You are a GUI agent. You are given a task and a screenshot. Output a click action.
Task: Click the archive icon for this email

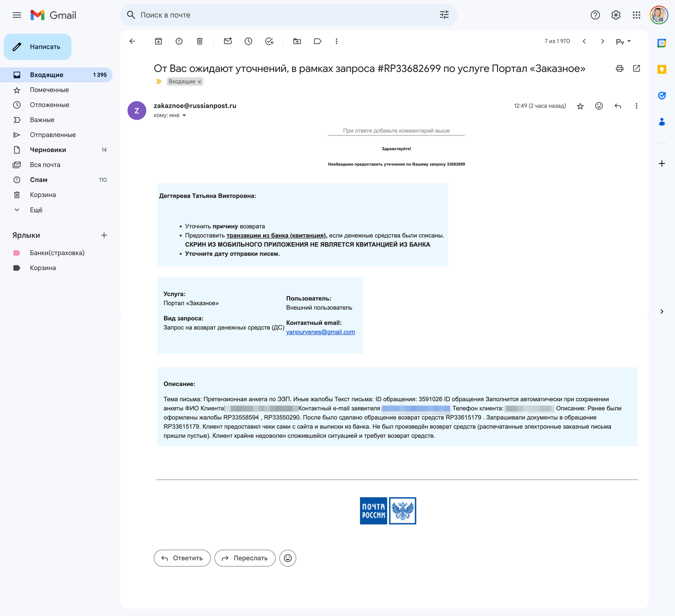coord(159,41)
